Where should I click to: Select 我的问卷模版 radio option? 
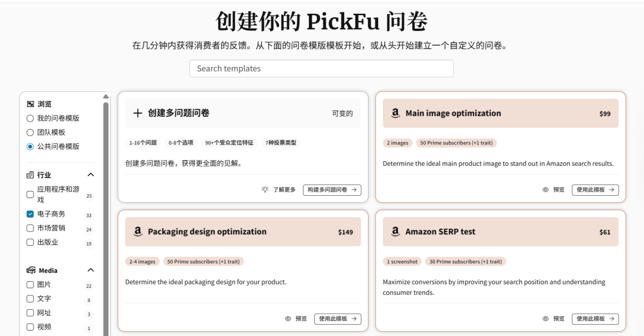coord(30,118)
